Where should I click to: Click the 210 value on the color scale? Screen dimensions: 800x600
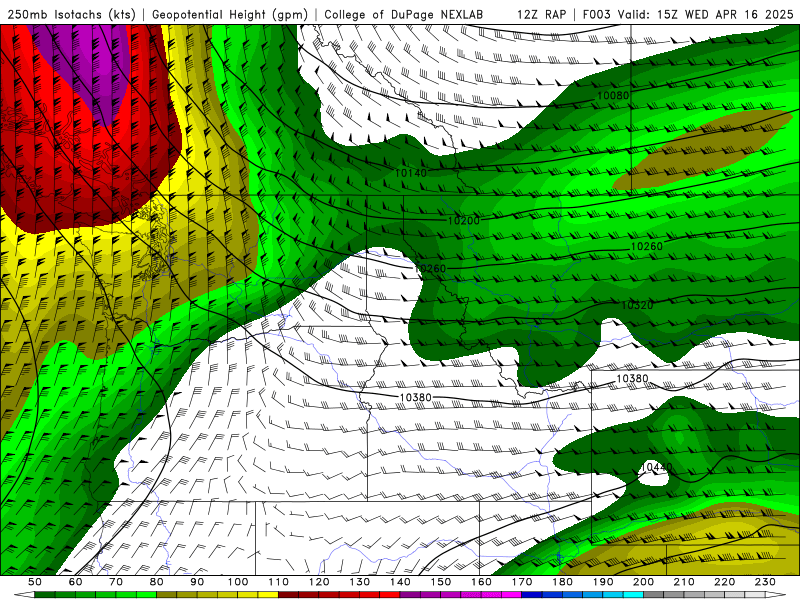(684, 582)
